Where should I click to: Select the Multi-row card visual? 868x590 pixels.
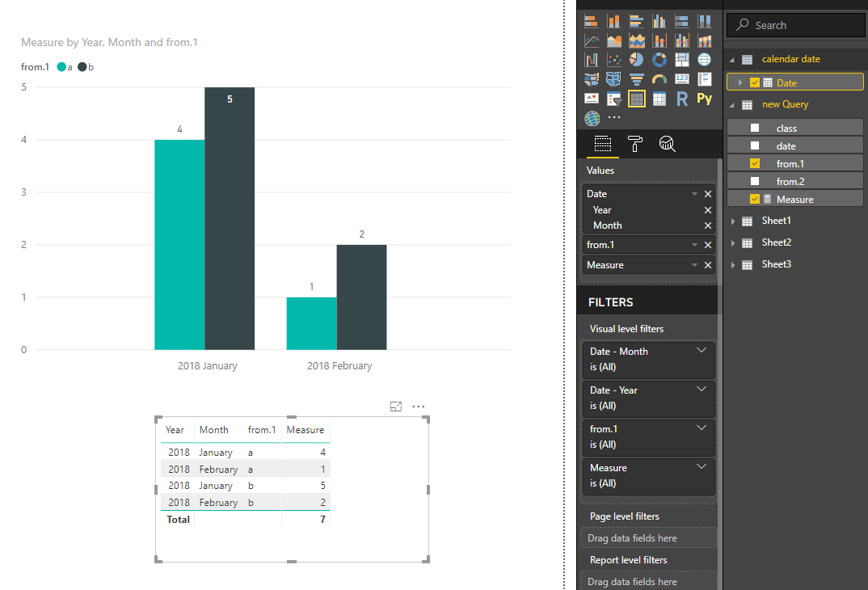(x=705, y=79)
